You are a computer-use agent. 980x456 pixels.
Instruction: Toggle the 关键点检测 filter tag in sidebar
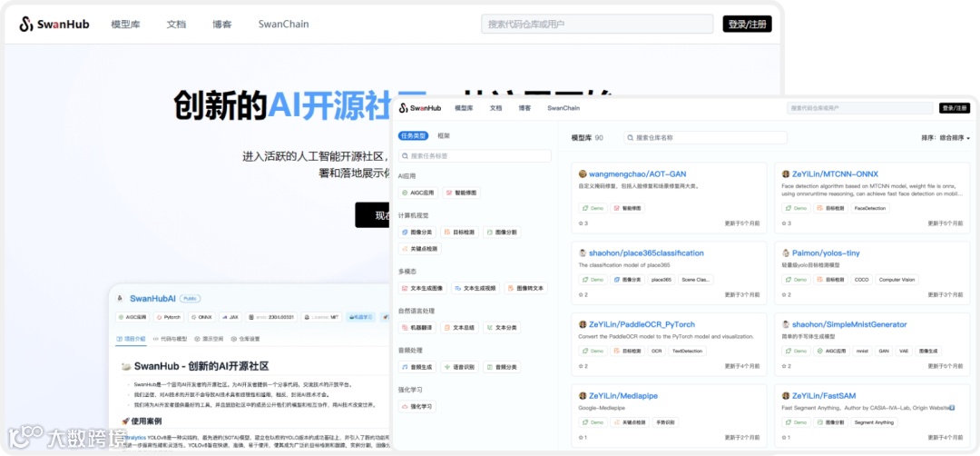[x=420, y=248]
